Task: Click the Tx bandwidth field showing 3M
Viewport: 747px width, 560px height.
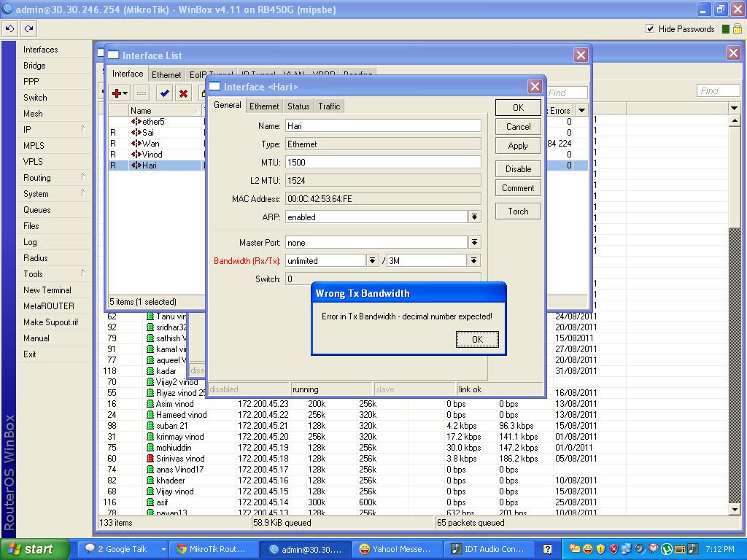Action: (x=427, y=260)
